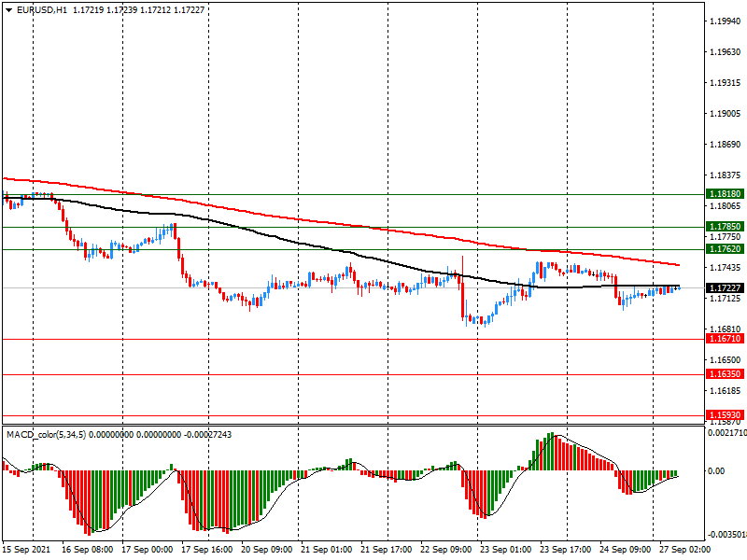Image resolution: width=747 pixels, height=560 pixels.
Task: Click the 1.18690 price scale value
Action: tap(726, 145)
